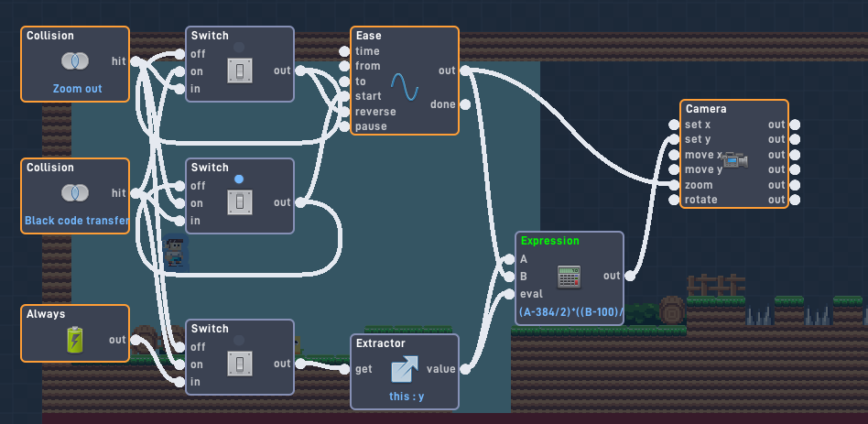The image size is (868, 424).
Task: Click the Always node's battery icon
Action: click(x=75, y=340)
